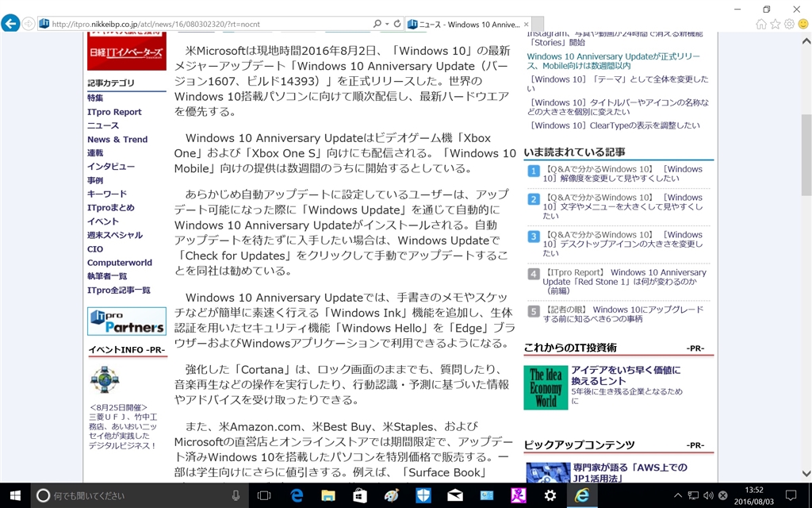Open ranked article 5 about 6つの事柄
The image size is (812, 508).
(623, 314)
